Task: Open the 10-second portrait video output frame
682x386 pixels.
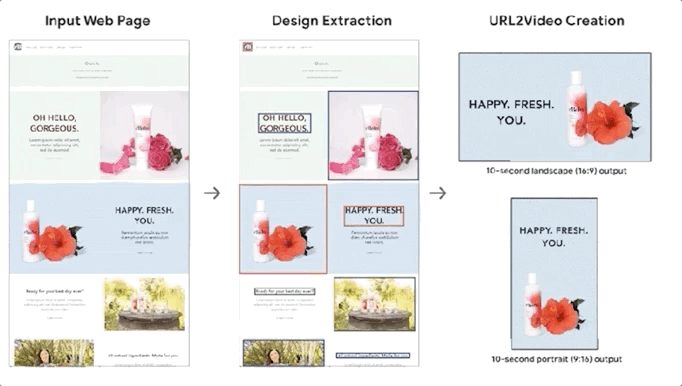Action: tap(554, 274)
